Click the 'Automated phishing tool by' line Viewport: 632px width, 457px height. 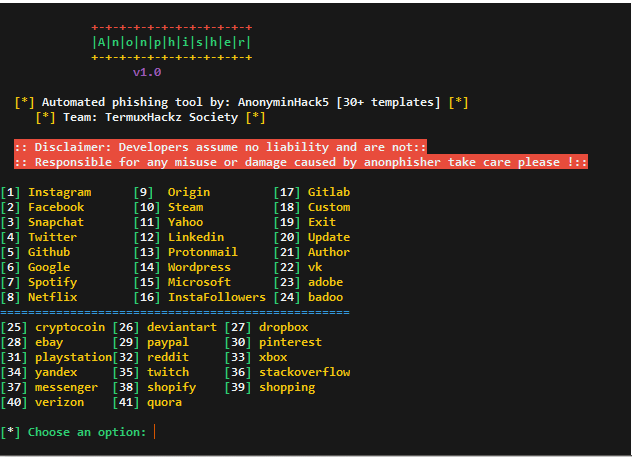[x=241, y=102]
